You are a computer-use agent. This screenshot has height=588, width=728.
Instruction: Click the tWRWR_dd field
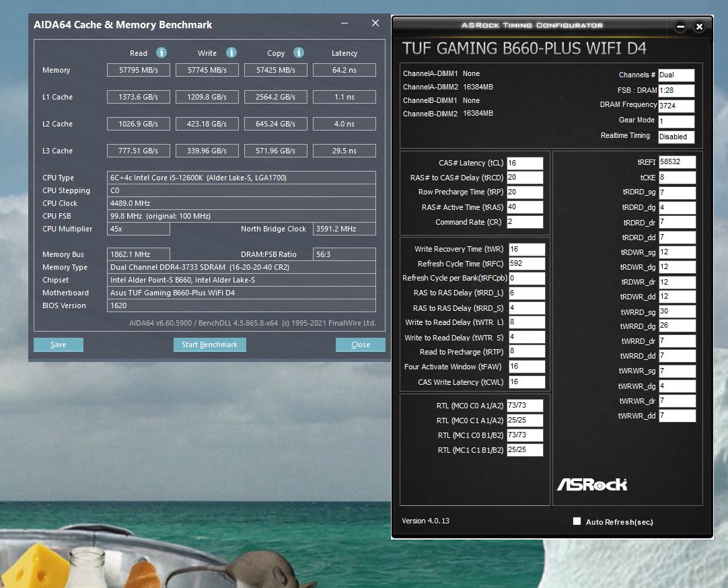point(678,415)
